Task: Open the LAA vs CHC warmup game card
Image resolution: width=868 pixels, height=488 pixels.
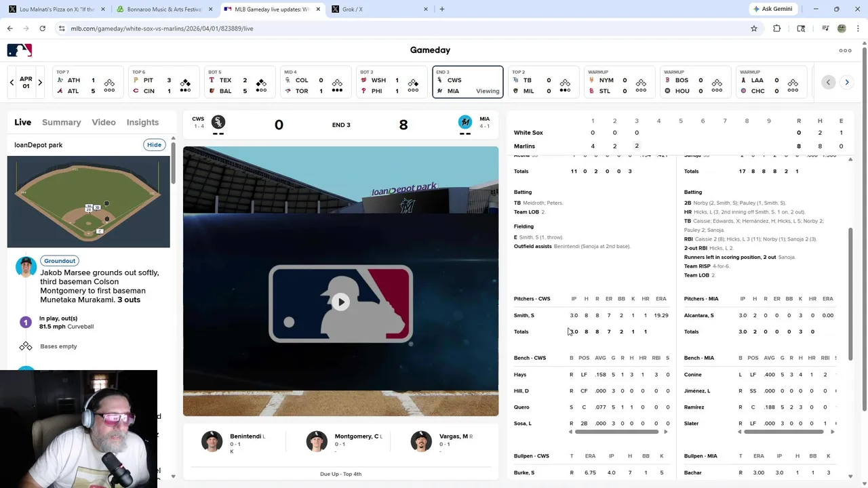Action: [x=771, y=82]
